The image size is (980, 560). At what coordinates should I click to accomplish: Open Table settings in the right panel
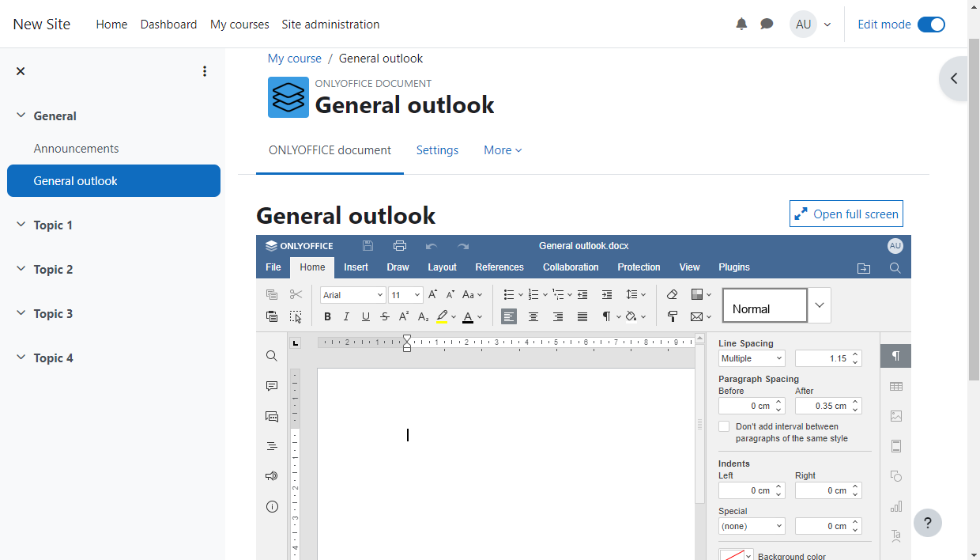click(895, 386)
